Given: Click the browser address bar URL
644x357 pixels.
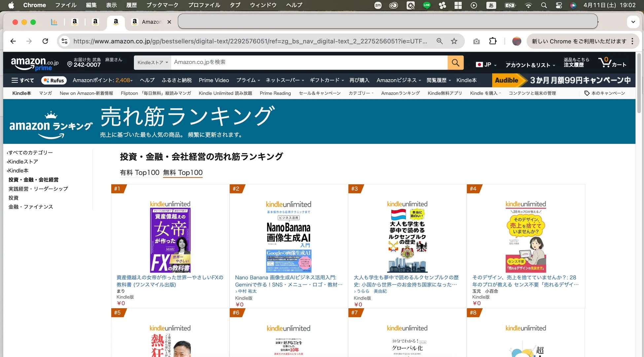Looking at the screenshot, I should coord(250,41).
